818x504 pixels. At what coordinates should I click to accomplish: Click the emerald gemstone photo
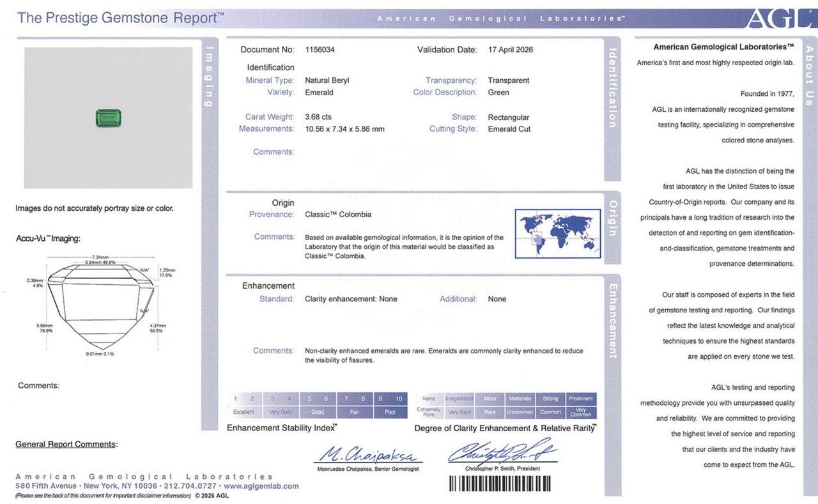coord(108,118)
